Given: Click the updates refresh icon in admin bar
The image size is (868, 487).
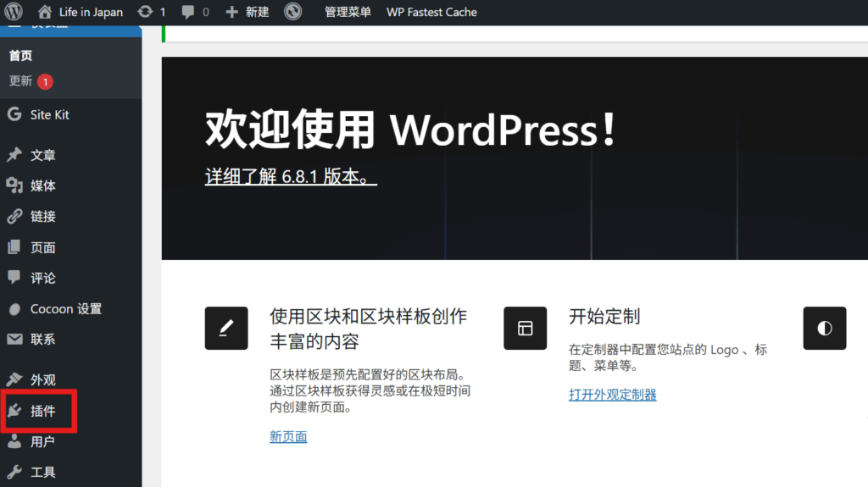Looking at the screenshot, I should [x=145, y=12].
